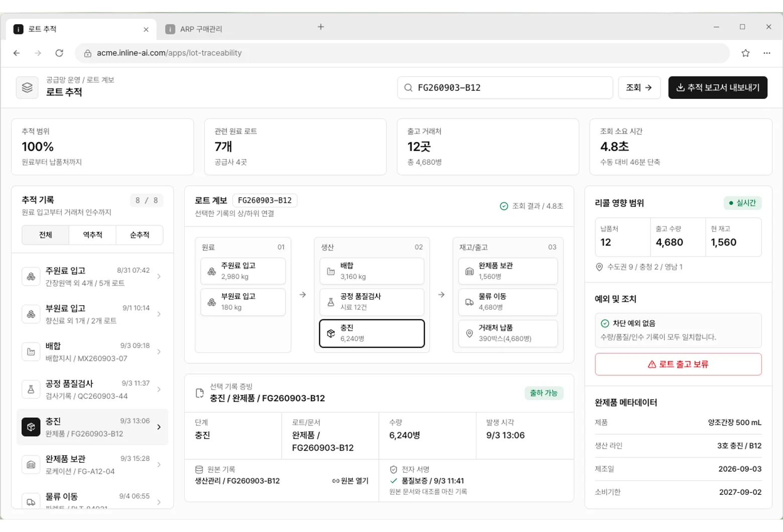783x532 pixels.
Task: Click the 주원료 입고 record icon in 추적 기록
Action: pos(31,277)
